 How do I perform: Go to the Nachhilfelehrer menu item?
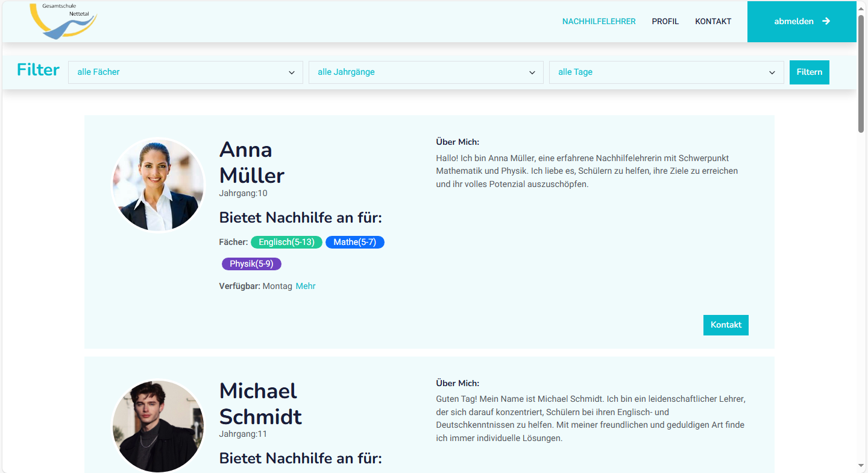coord(599,22)
